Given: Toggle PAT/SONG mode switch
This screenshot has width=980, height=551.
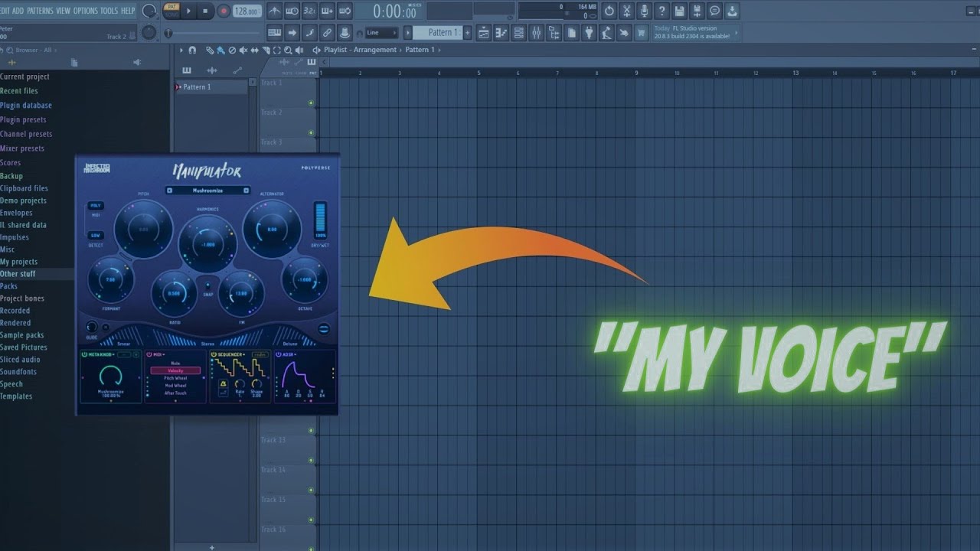Looking at the screenshot, I should tap(171, 11).
